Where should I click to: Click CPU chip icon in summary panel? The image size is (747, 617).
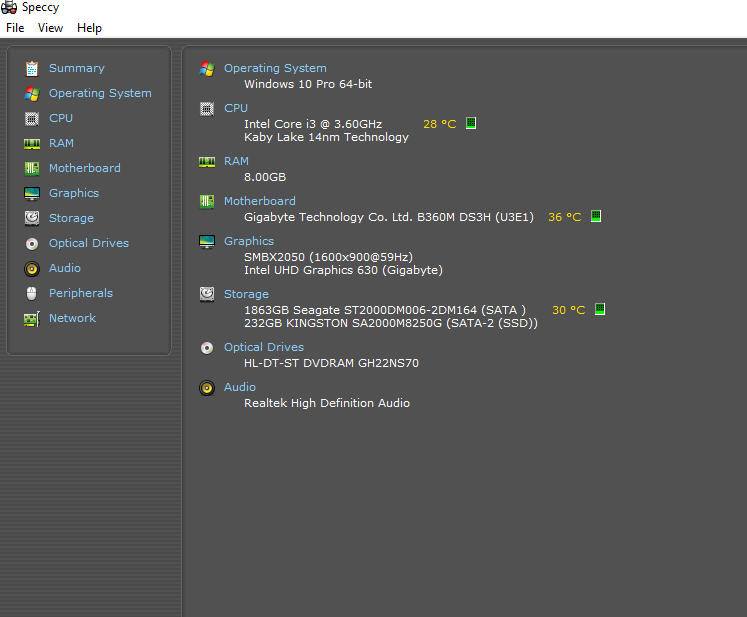[207, 109]
